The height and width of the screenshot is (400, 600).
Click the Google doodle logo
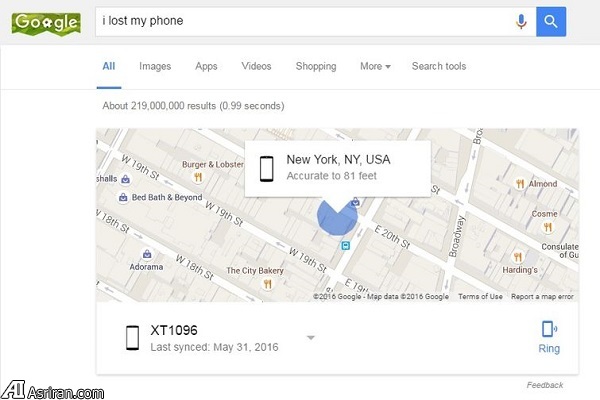pos(46,24)
